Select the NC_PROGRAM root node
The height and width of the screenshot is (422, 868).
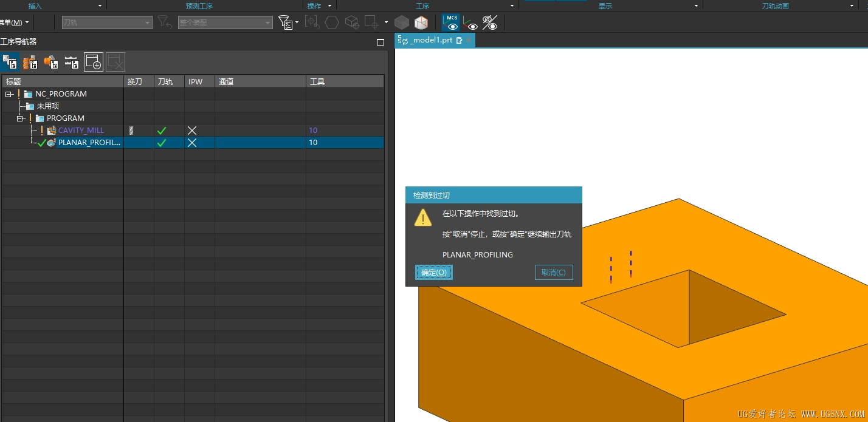click(x=61, y=94)
